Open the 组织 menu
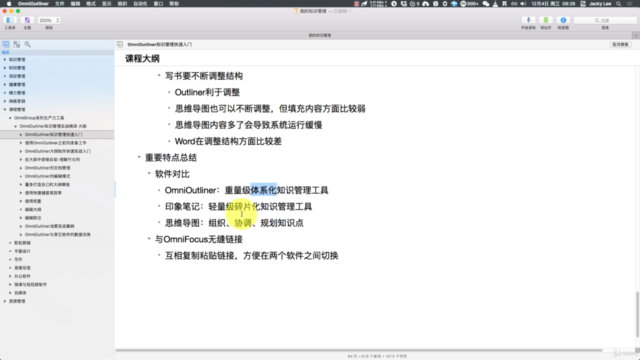This screenshot has height=360, width=640. point(122,4)
